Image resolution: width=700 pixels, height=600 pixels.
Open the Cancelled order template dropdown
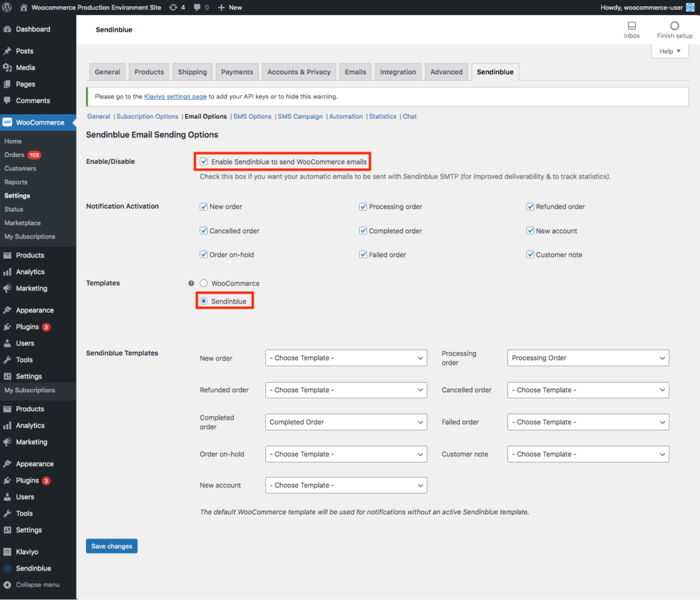pyautogui.click(x=588, y=390)
